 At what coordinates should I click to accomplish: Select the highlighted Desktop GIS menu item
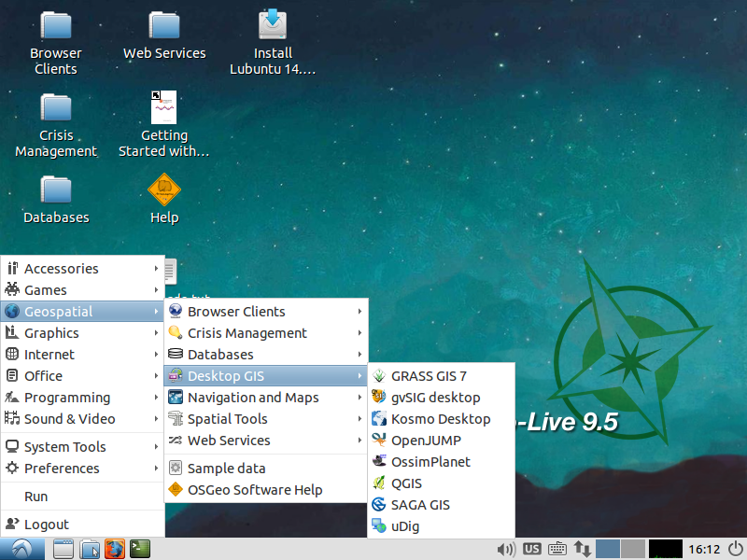click(266, 376)
